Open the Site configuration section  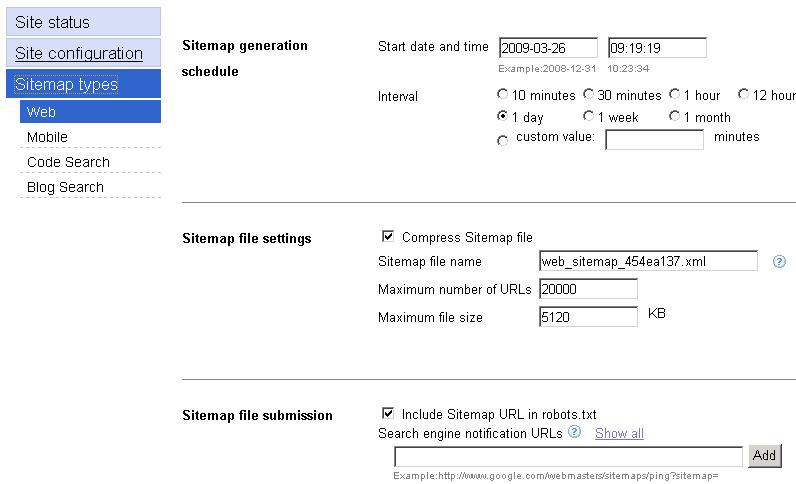(83, 53)
